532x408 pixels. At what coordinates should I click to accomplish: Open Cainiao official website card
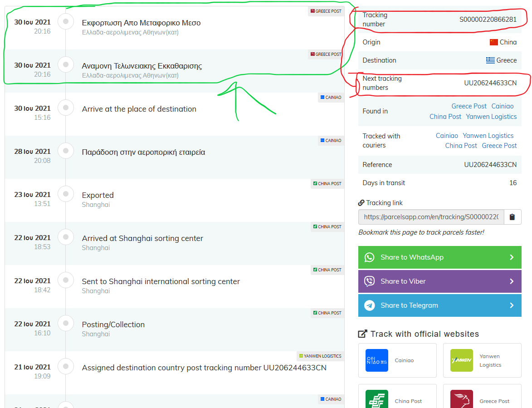coord(397,360)
